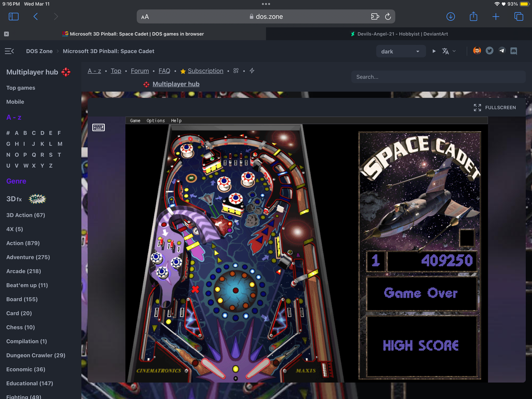Expand the language translate selector

pos(449,51)
